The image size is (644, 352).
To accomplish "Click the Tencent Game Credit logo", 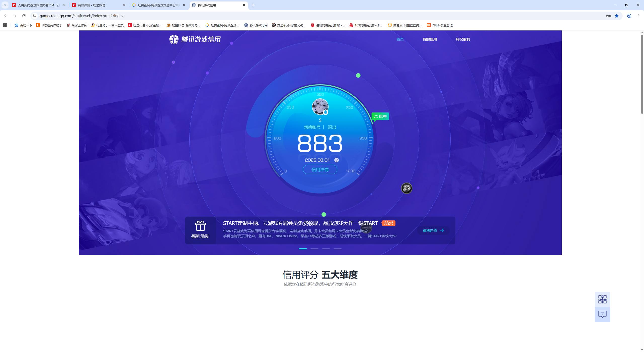I will 195,39.
